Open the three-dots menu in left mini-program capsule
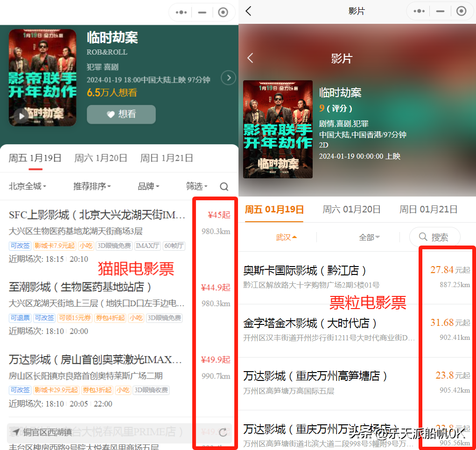The image size is (476, 450). coord(181,13)
